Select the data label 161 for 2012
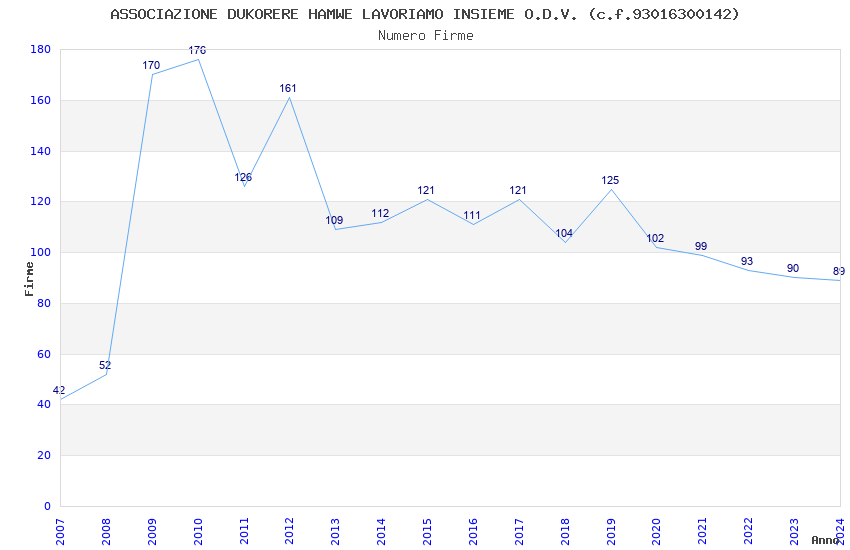Viewport: 850px width, 550px height. click(x=288, y=88)
